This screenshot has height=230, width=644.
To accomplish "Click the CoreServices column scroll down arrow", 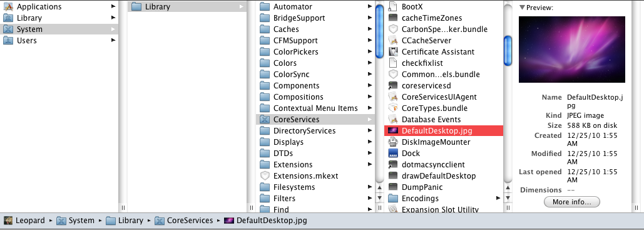I will 508,198.
